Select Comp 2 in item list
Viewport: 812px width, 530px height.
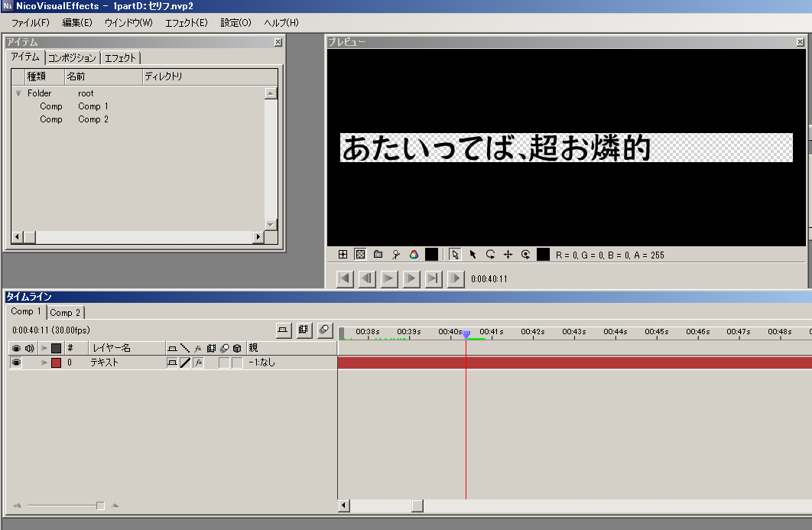138,119
